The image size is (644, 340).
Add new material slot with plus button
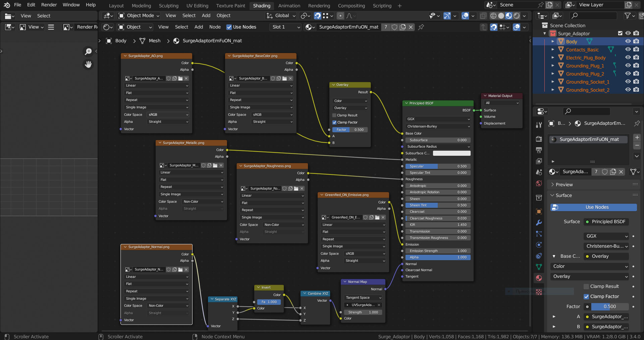(x=637, y=137)
